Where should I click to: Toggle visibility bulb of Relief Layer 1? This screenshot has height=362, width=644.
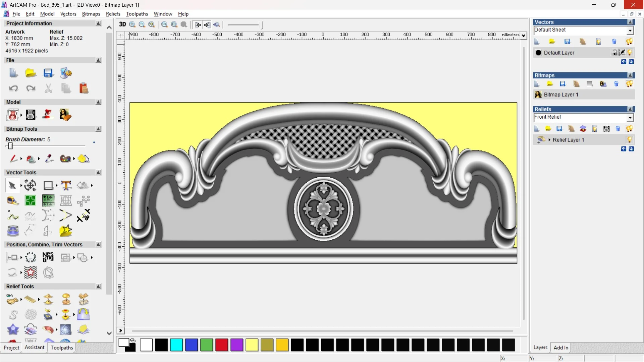[x=629, y=140]
